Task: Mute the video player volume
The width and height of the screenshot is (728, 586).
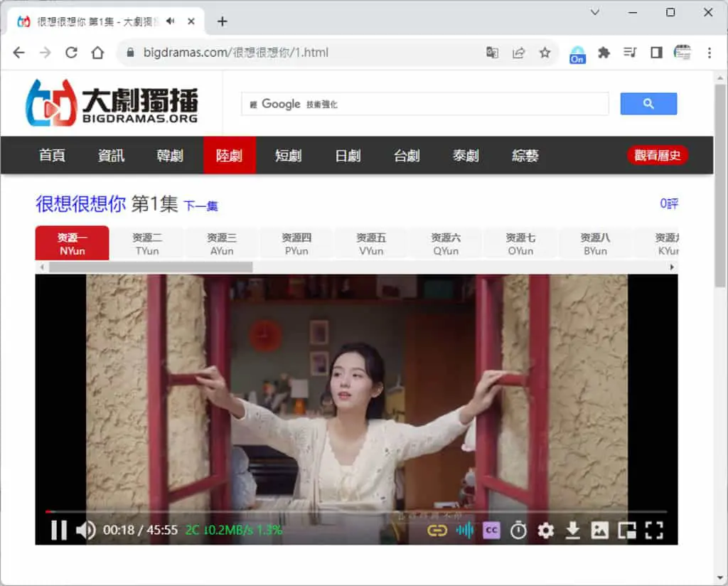Action: (85, 530)
